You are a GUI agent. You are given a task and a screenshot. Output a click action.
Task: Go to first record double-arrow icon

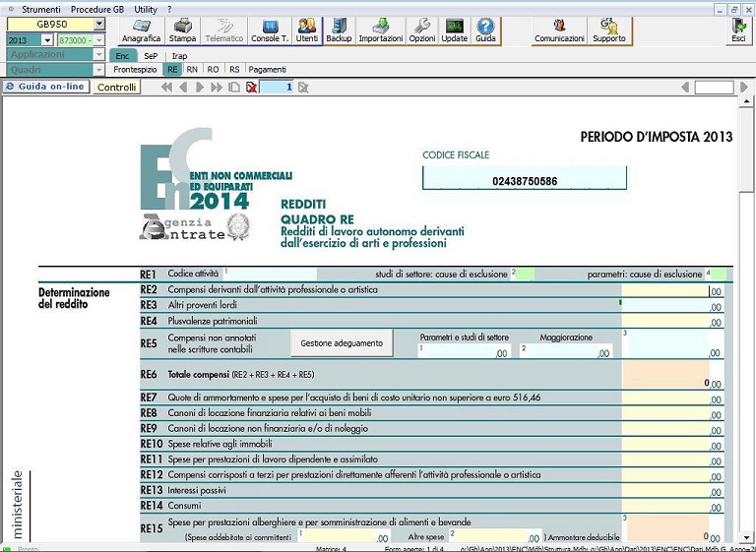166,88
